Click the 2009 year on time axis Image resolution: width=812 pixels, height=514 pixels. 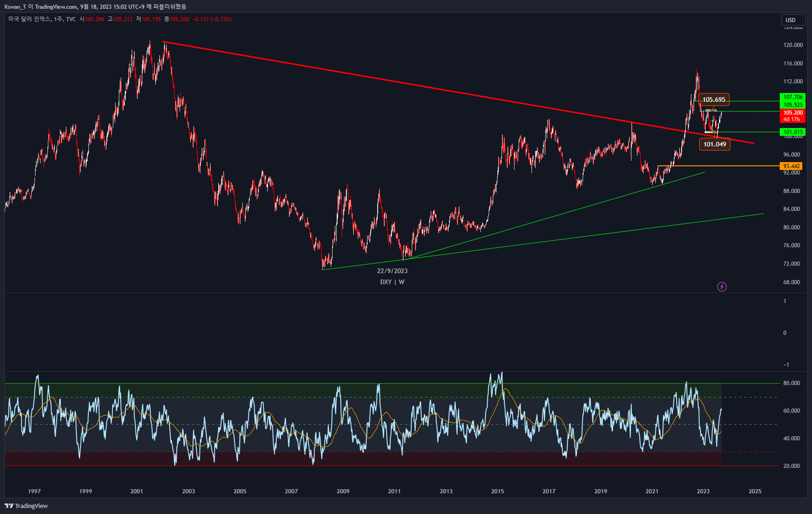click(x=343, y=491)
